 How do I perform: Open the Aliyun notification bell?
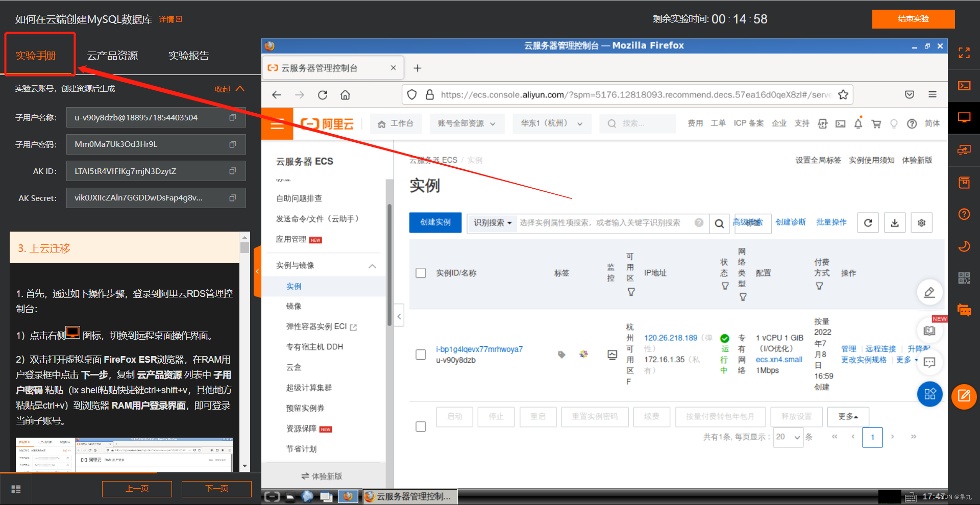[x=858, y=124]
